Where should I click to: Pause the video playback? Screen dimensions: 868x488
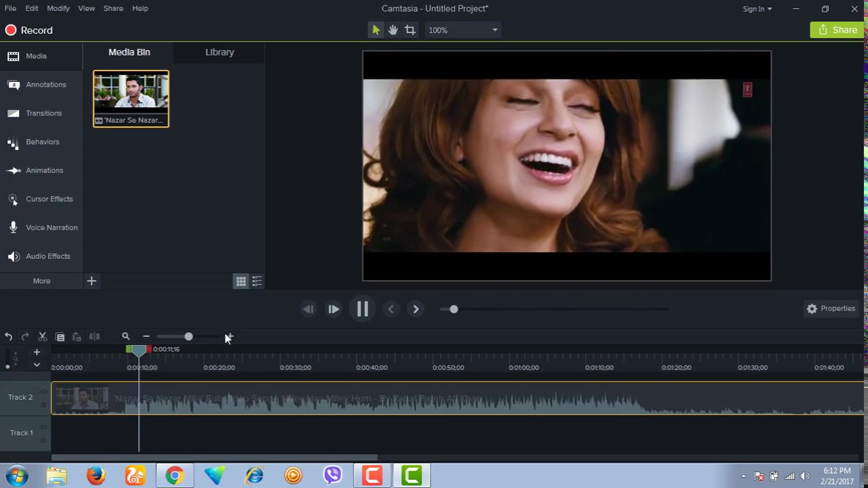pos(362,309)
